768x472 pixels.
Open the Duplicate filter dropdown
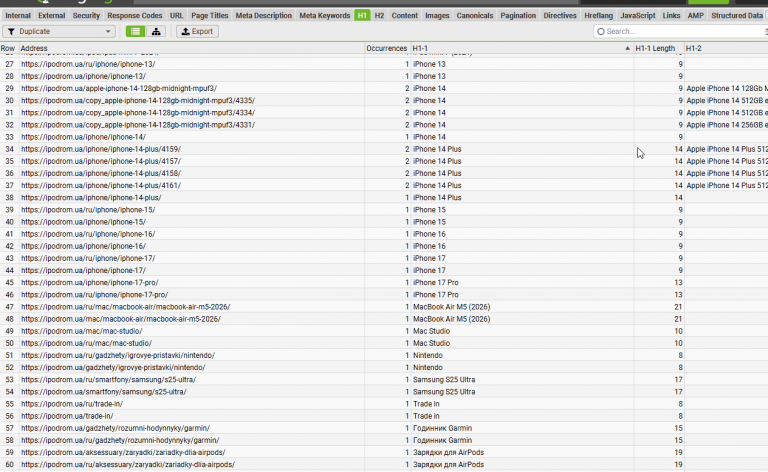coord(59,31)
